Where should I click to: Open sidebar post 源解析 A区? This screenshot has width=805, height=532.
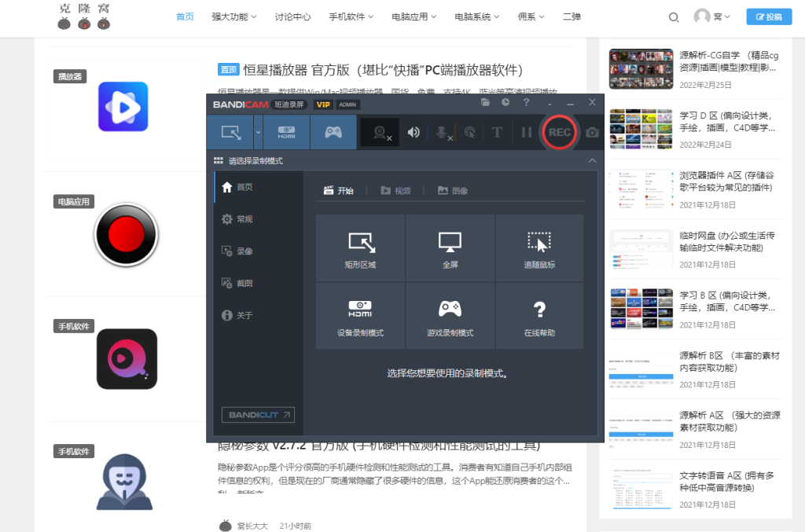(730, 421)
